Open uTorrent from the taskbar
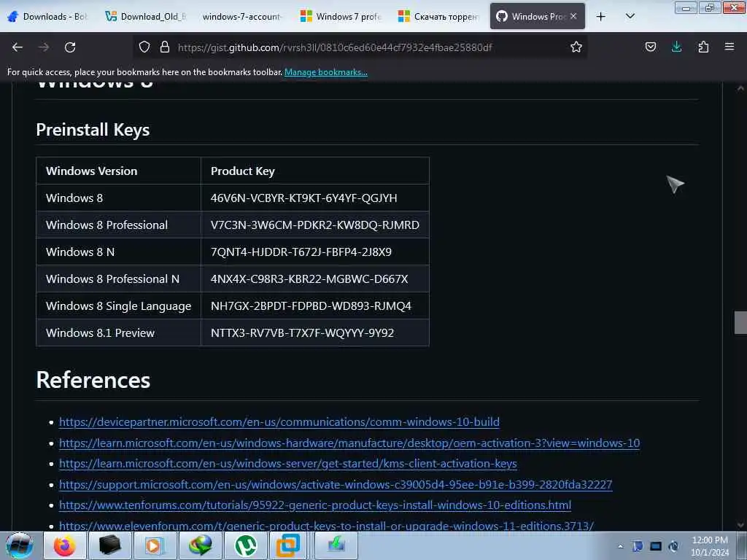This screenshot has height=560, width=747. [245, 545]
